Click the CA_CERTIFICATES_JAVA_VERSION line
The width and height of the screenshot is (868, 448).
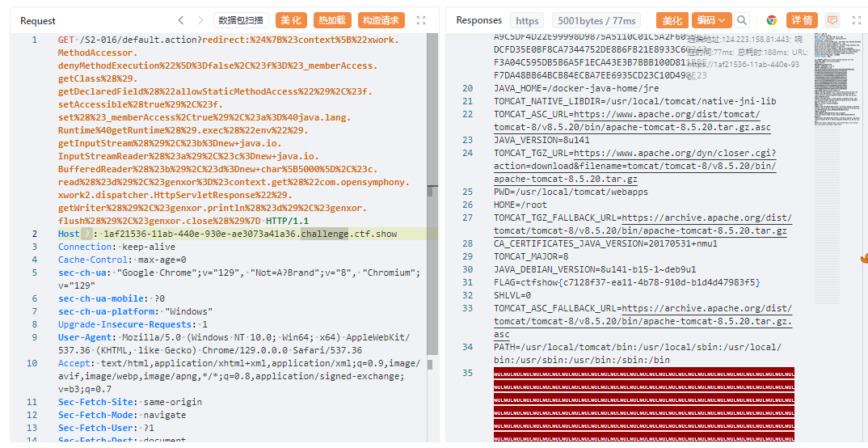tap(606, 243)
